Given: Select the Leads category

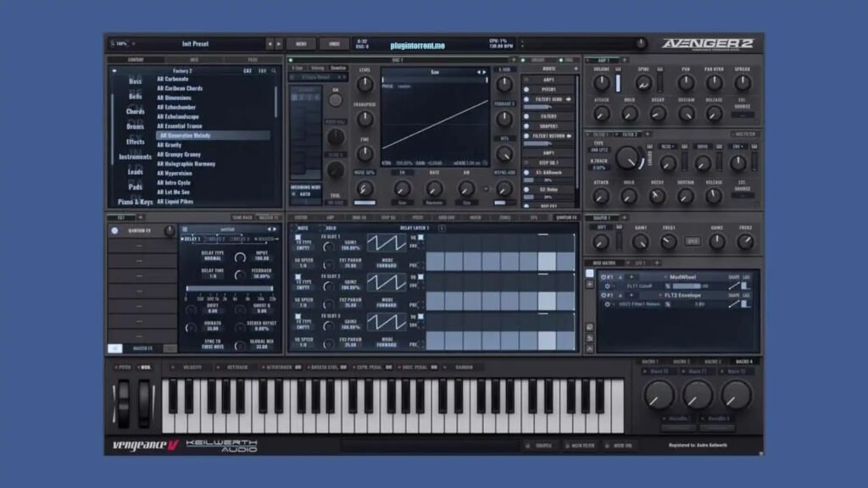Looking at the screenshot, I should [x=135, y=171].
